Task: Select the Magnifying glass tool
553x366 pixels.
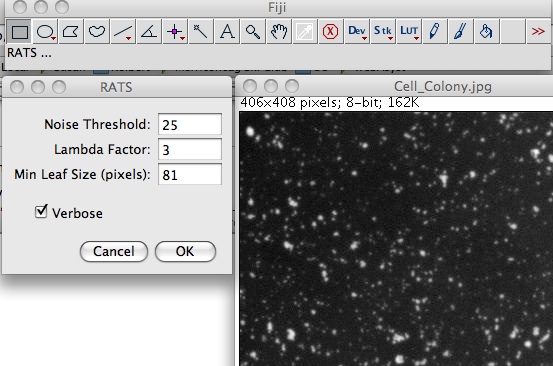Action: 253,32
